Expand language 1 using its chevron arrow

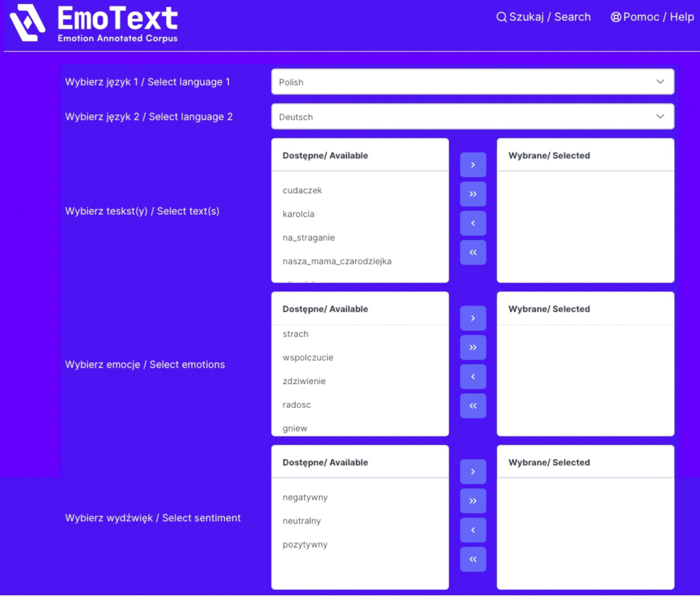pyautogui.click(x=660, y=82)
